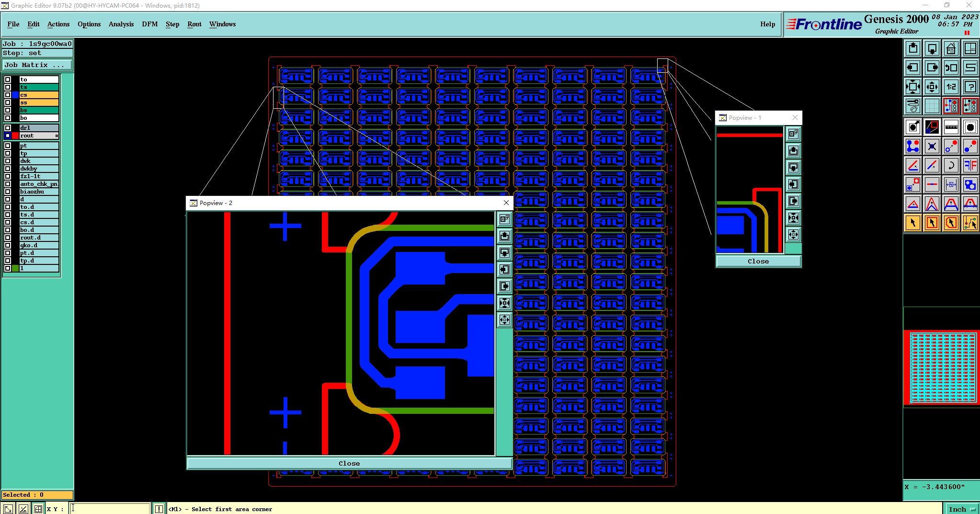Select the net select pointer tool
This screenshot has height=514, width=980.
pyautogui.click(x=970, y=223)
